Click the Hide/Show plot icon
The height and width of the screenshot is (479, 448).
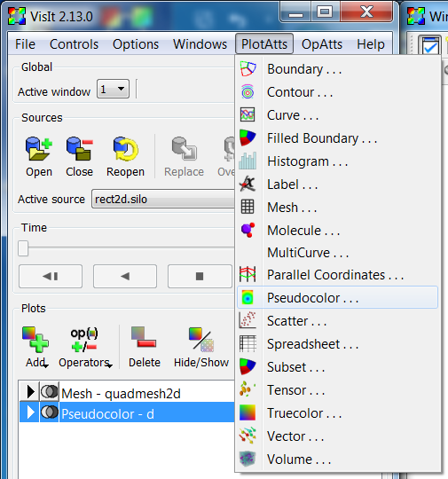coord(201,339)
